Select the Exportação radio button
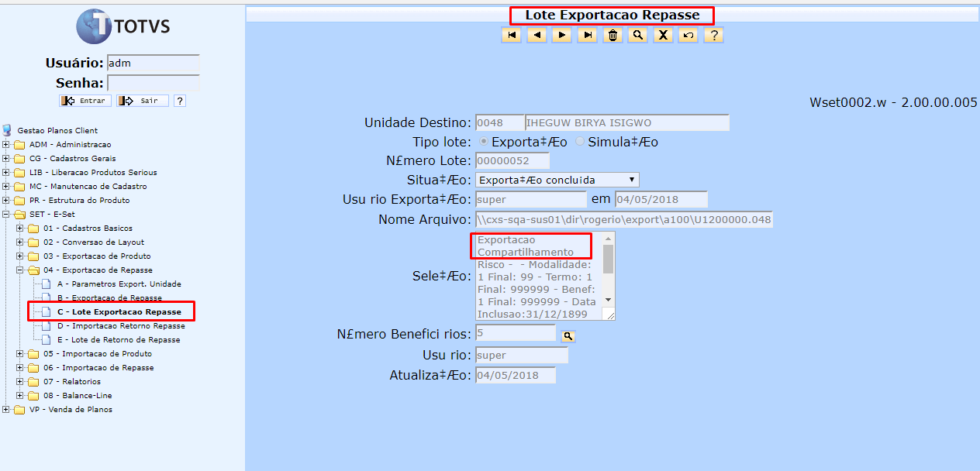 pos(484,142)
